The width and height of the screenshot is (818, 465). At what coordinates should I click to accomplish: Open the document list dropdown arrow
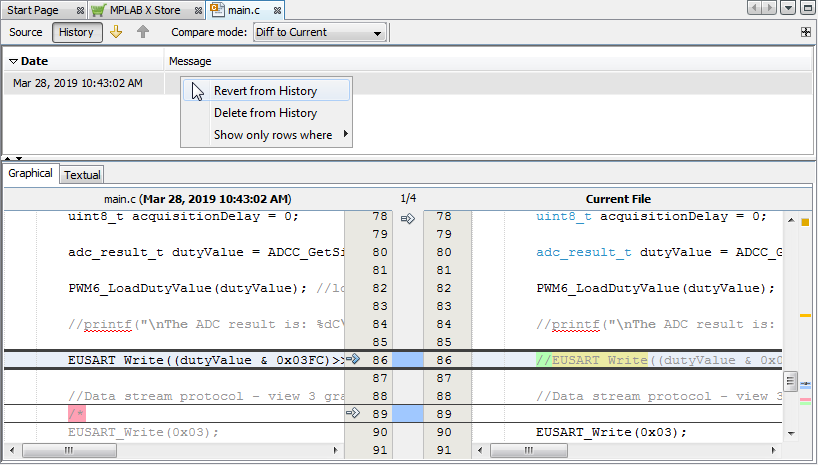788,8
